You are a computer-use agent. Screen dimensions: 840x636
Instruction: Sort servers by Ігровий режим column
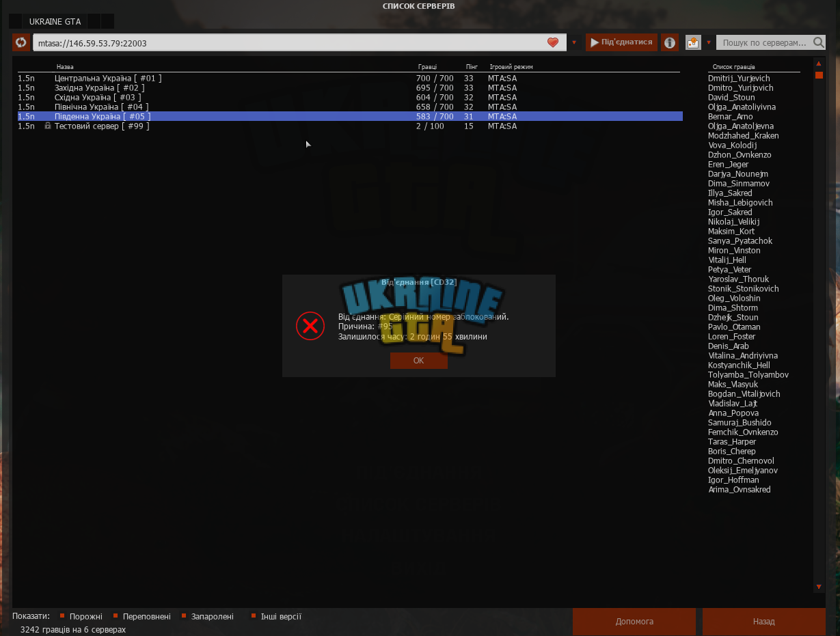[x=511, y=67]
